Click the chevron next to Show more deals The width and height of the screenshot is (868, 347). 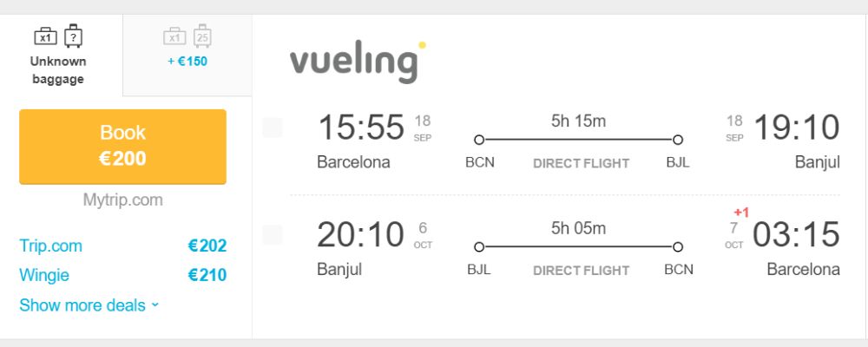(155, 305)
